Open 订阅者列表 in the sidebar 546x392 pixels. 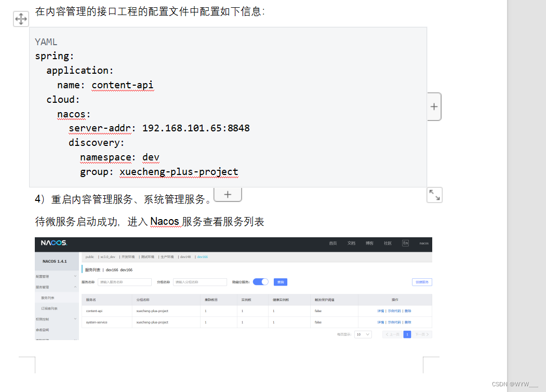click(49, 308)
